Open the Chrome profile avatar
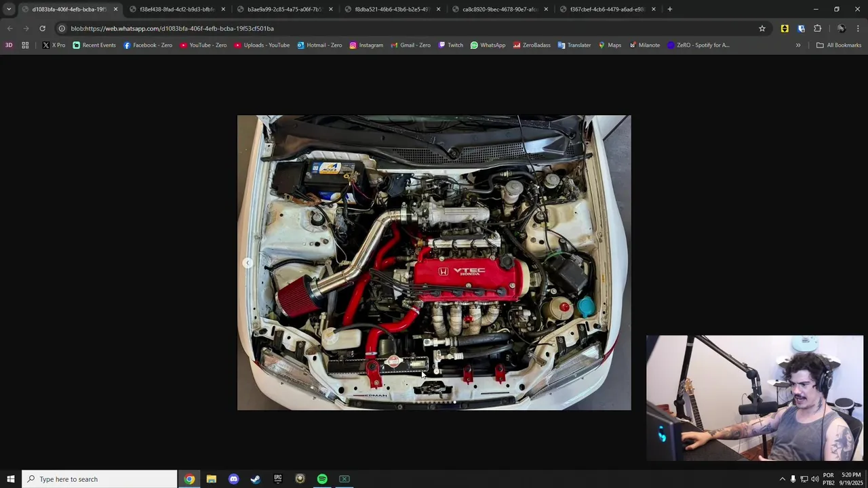This screenshot has height=488, width=868. coord(842,28)
